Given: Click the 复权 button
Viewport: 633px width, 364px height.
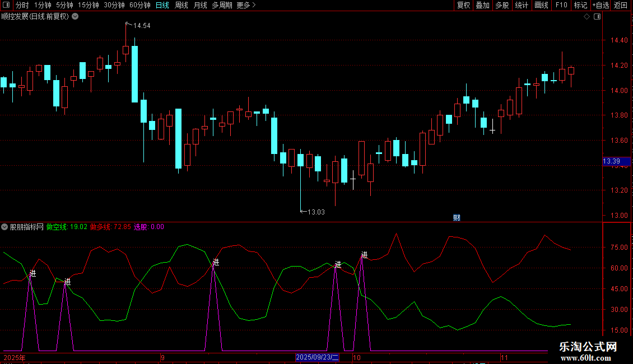Looking at the screenshot, I should [463, 5].
